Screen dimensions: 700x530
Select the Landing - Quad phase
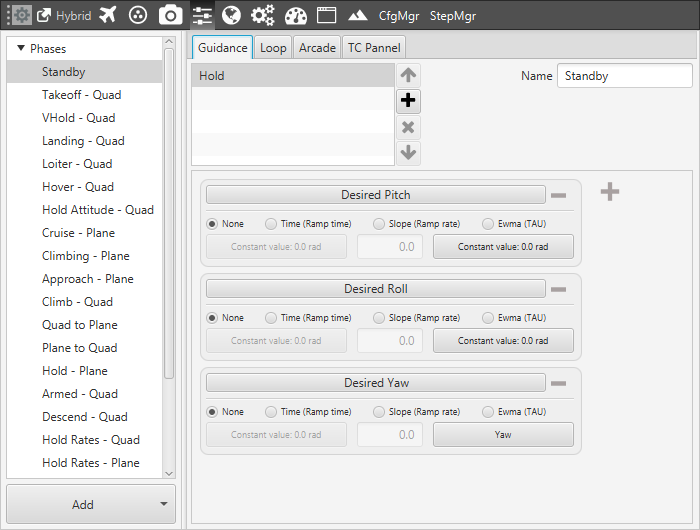(84, 141)
